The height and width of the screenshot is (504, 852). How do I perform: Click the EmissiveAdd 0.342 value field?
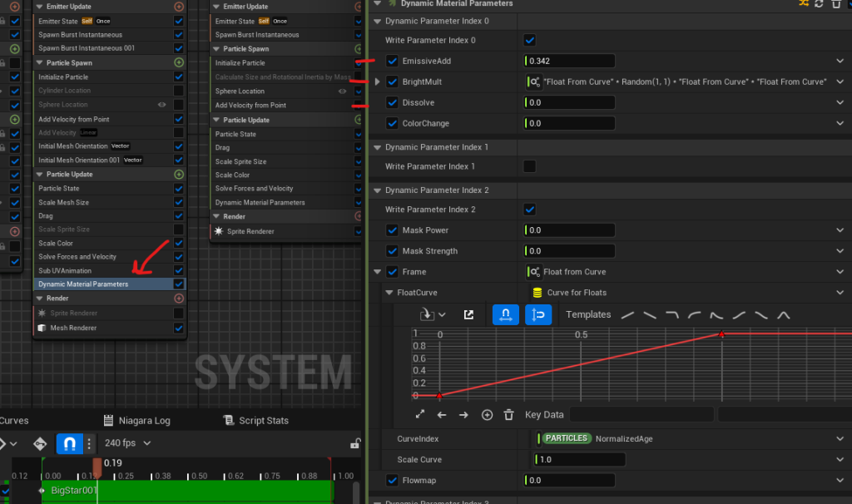click(x=569, y=61)
